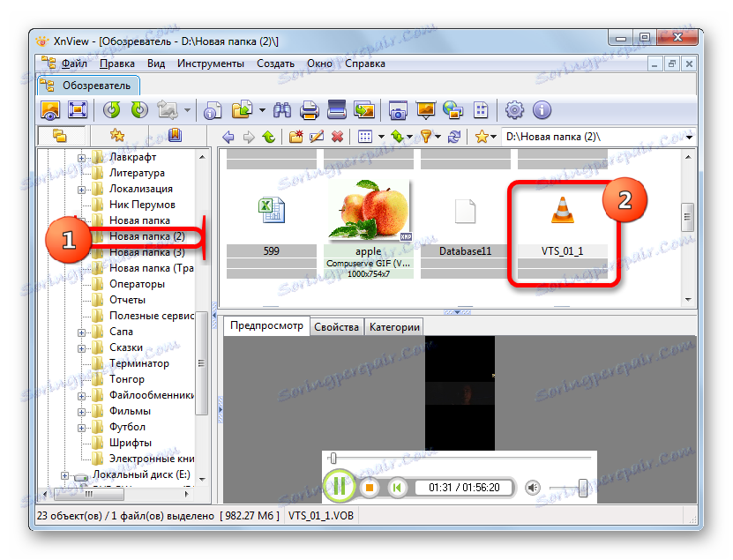
Task: Print using the printer icon
Action: tap(309, 111)
